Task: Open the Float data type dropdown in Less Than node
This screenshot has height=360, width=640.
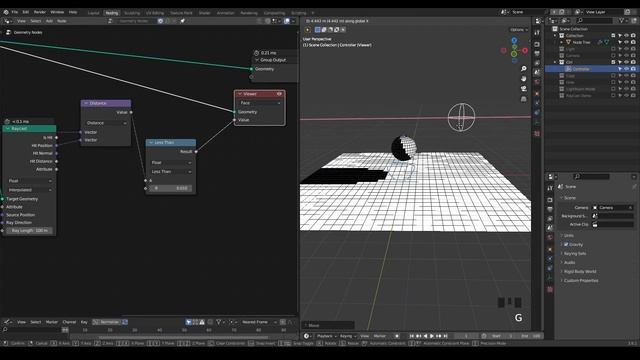Action: (x=171, y=162)
